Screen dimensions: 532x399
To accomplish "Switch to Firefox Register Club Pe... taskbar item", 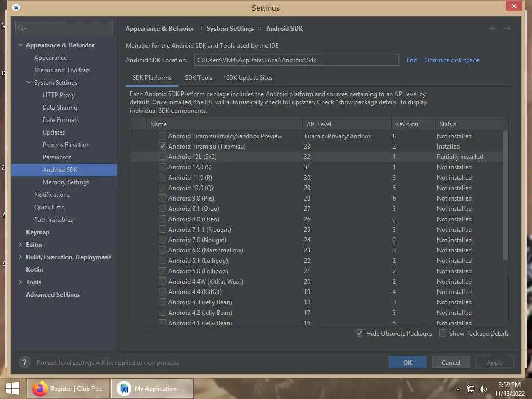I will pyautogui.click(x=68, y=389).
